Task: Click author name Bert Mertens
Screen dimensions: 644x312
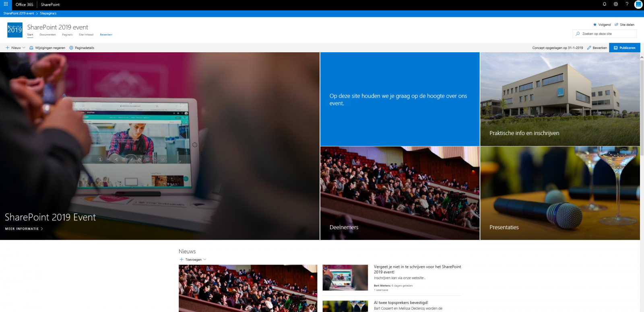Action: click(382, 285)
